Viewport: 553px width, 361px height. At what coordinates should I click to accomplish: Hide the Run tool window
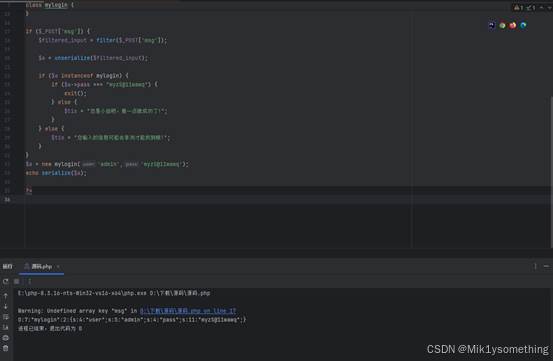coord(546,267)
